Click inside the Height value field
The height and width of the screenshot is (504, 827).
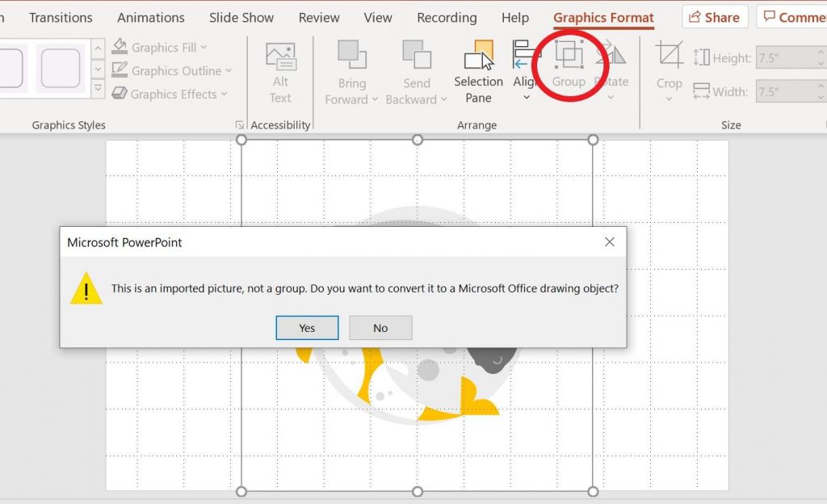tap(787, 57)
